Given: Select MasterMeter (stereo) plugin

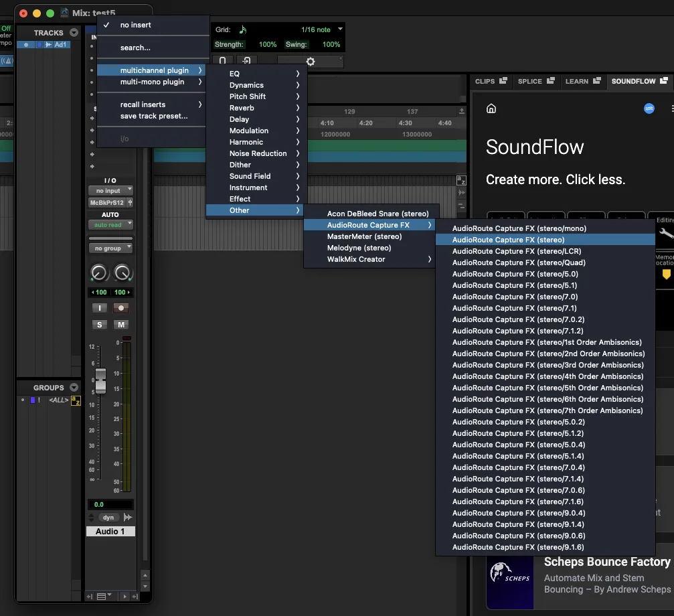Looking at the screenshot, I should coord(369,236).
